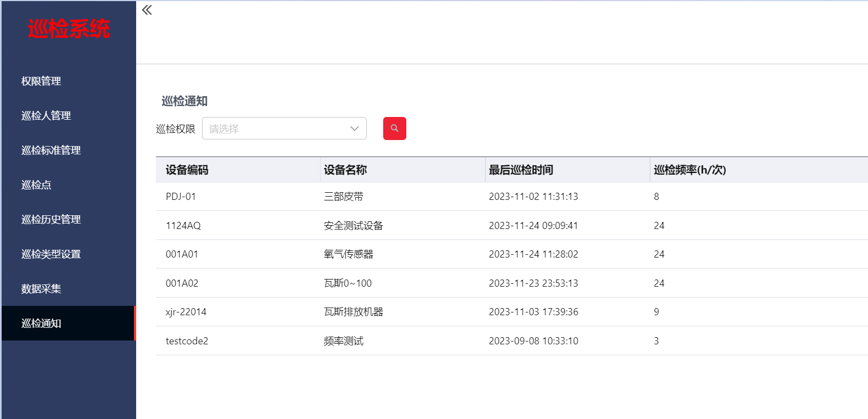The height and width of the screenshot is (419, 868).
Task: Select device code 001A02 cell
Action: (x=182, y=283)
